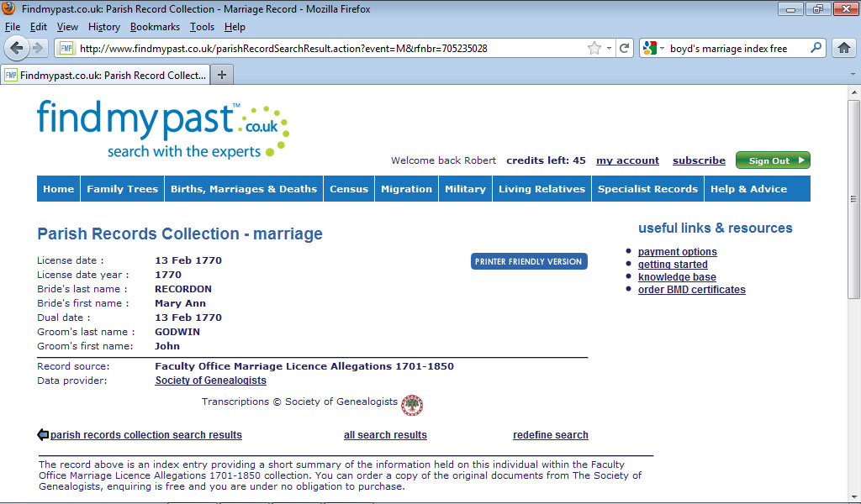Click the bride's first name Mary Ann
The height and width of the screenshot is (504, 861).
coord(180,303)
